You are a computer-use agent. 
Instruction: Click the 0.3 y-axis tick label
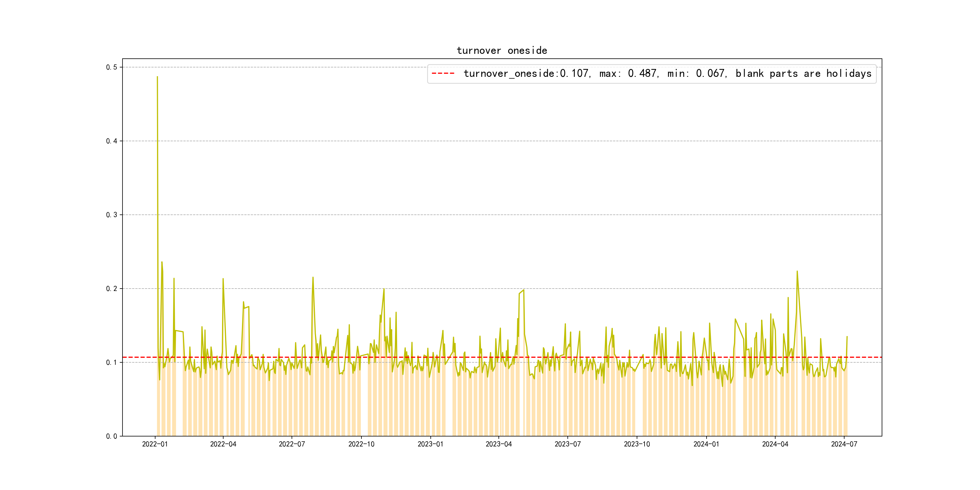(112, 215)
